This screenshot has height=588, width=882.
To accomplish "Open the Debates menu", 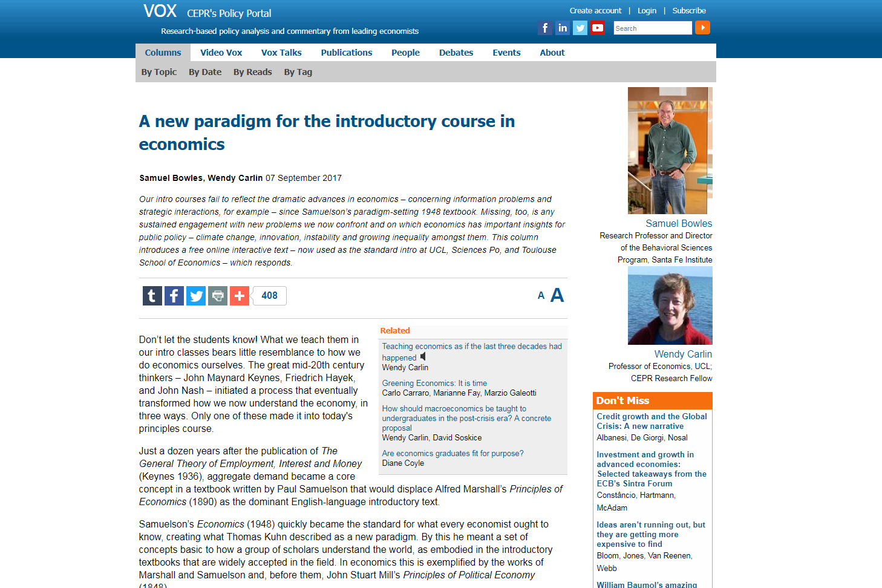I will click(456, 53).
